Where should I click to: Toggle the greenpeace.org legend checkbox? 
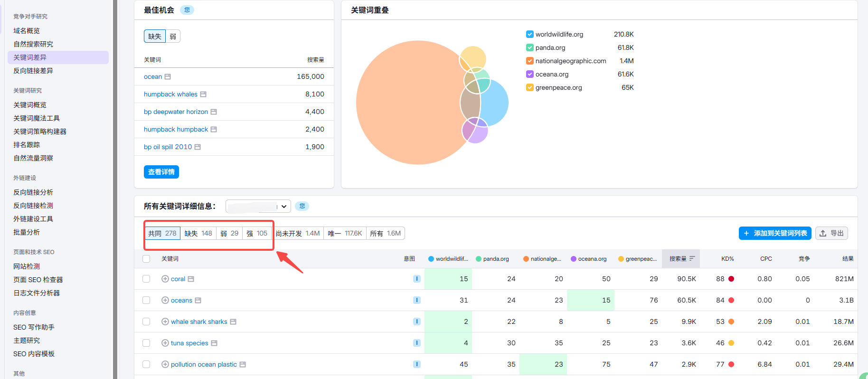(529, 87)
